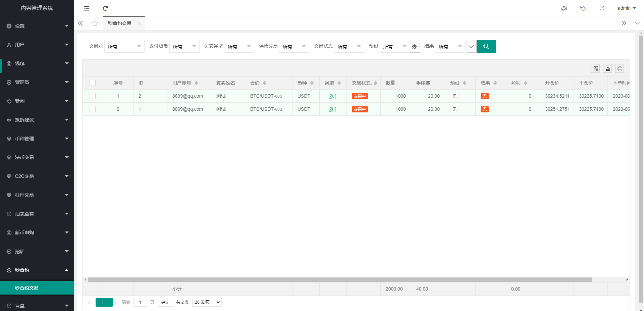Image resolution: width=644 pixels, height=311 pixels.
Task: Select the 秒合约交易 sidebar item
Action: [x=37, y=288]
